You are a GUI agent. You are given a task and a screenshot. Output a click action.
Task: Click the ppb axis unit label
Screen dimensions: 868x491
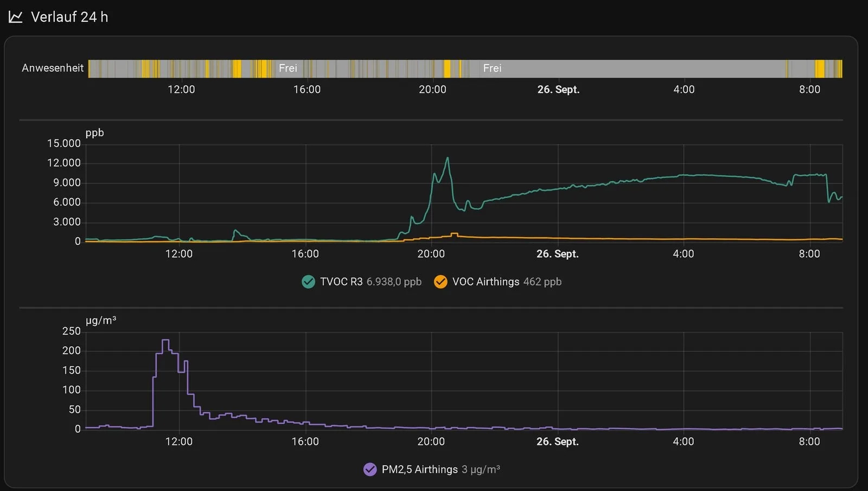point(94,133)
